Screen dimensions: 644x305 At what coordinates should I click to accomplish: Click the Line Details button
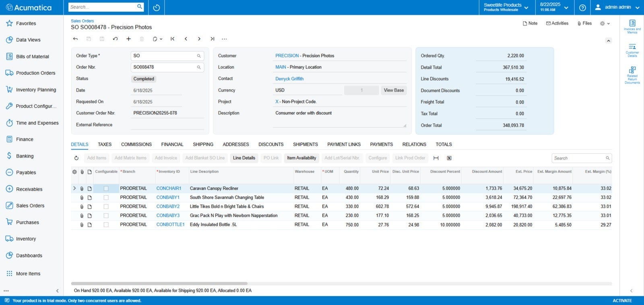click(244, 158)
